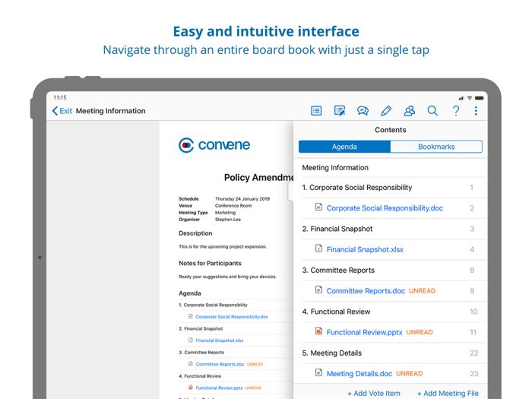Click the Convene logo in document
This screenshot has height=399, width=532.
[214, 145]
